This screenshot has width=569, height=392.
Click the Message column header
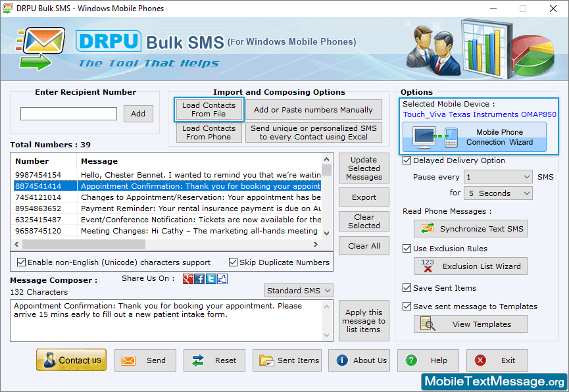[x=199, y=161]
